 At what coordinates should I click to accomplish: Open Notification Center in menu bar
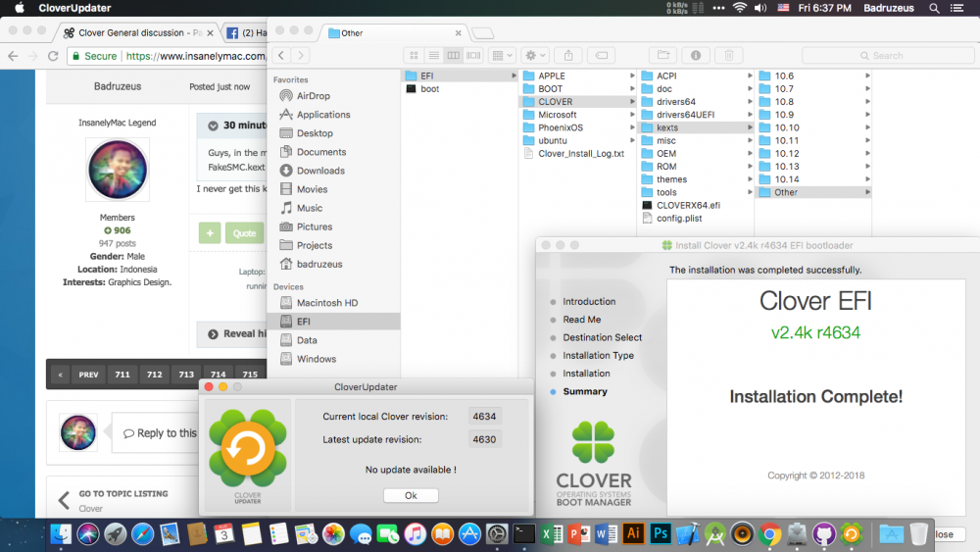(x=956, y=8)
